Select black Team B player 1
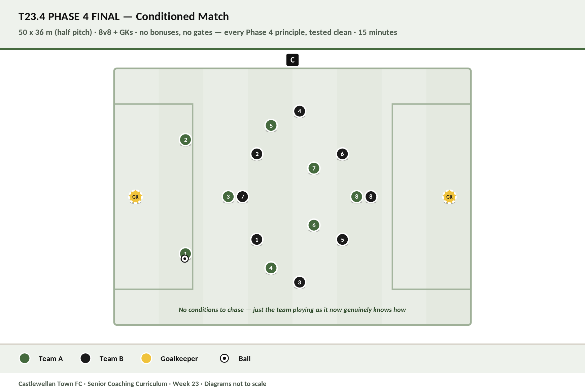585x392 pixels. (x=257, y=239)
